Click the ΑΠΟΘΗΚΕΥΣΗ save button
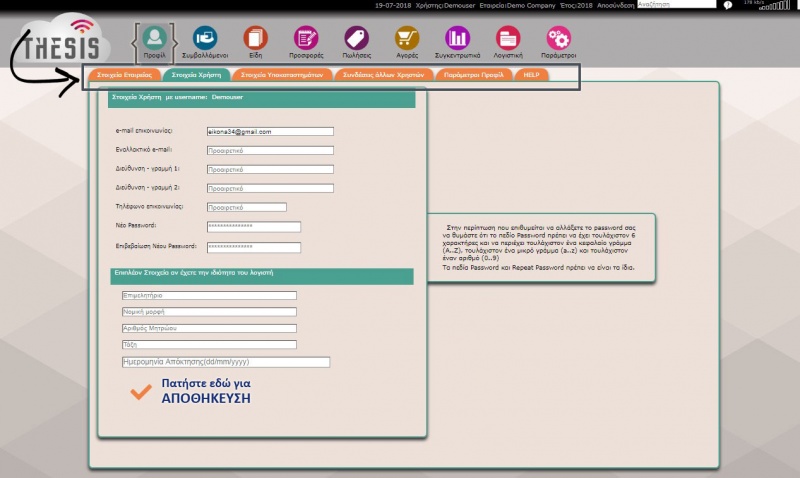This screenshot has height=478, width=800. coord(205,390)
